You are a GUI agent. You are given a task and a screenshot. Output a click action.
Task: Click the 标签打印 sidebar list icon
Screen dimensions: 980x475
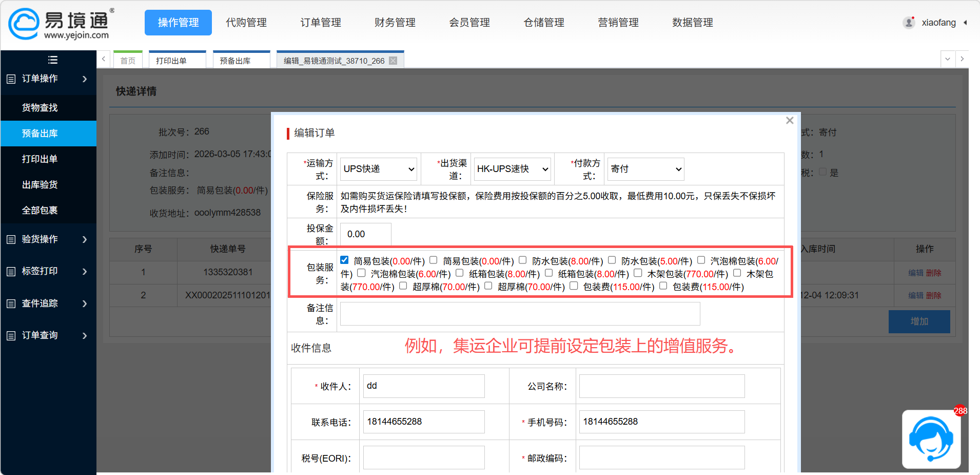[11, 271]
